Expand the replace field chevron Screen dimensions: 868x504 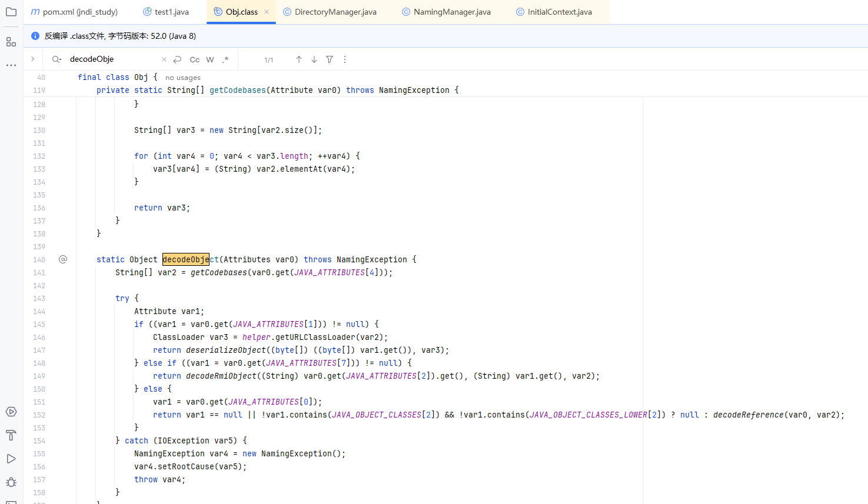[x=33, y=59]
